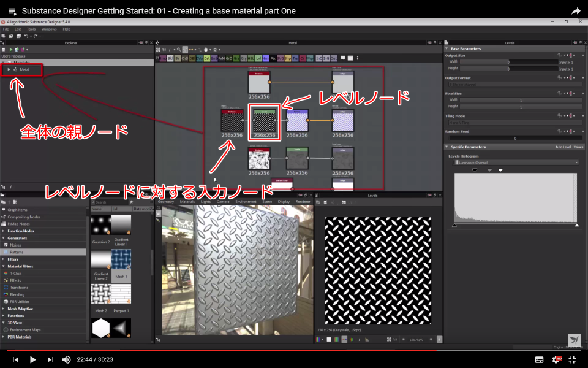Click the green Compute nodes arrow in Explorer

tap(11, 50)
